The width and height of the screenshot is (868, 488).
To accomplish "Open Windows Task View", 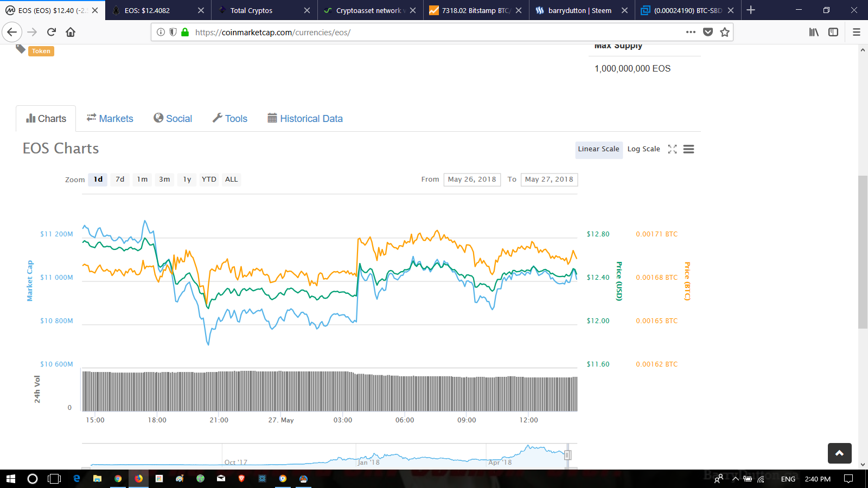I will pos(54,479).
